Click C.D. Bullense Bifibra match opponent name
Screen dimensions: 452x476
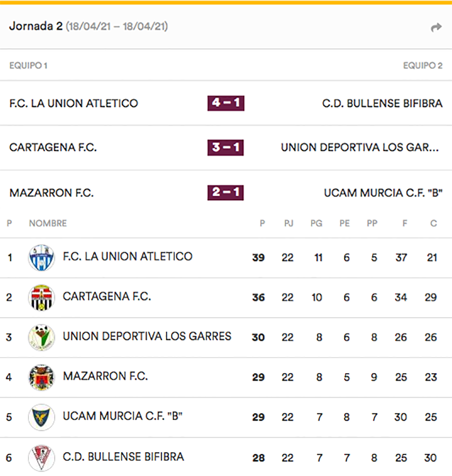[382, 103]
